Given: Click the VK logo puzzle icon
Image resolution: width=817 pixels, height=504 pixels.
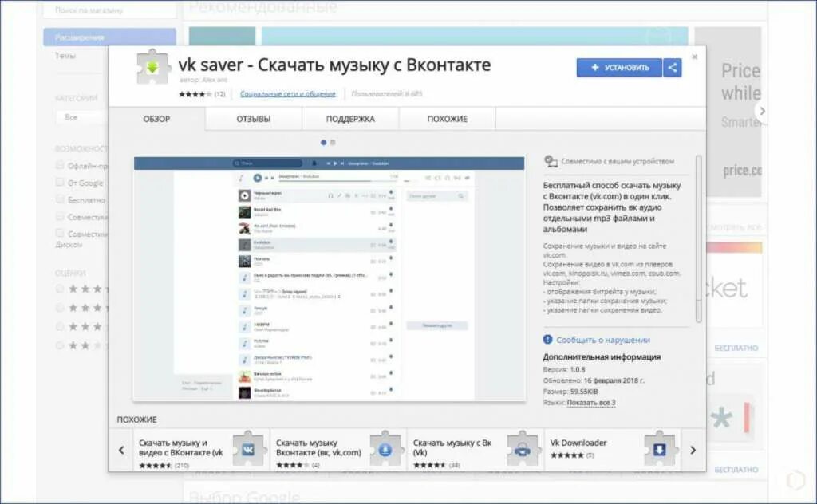Looking at the screenshot, I should coord(249,449).
